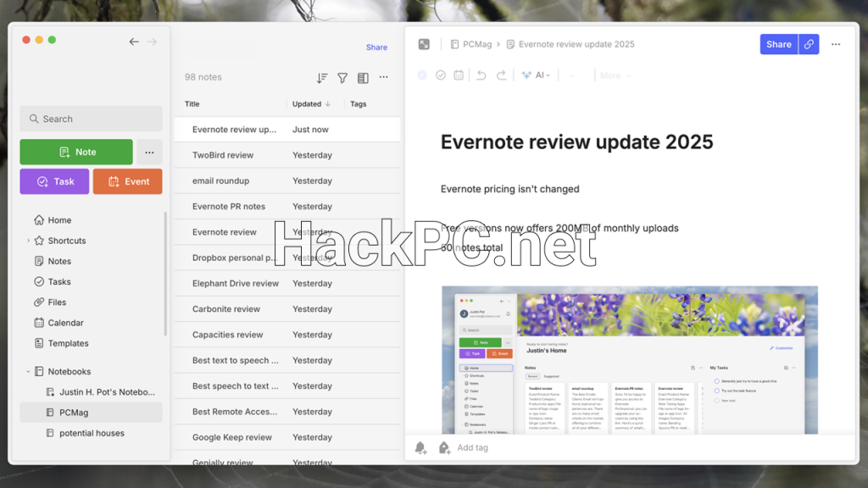Open sort options for note list

[322, 78]
